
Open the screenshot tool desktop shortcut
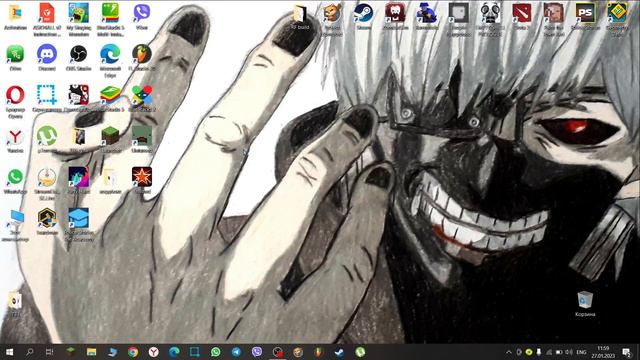tap(47, 95)
